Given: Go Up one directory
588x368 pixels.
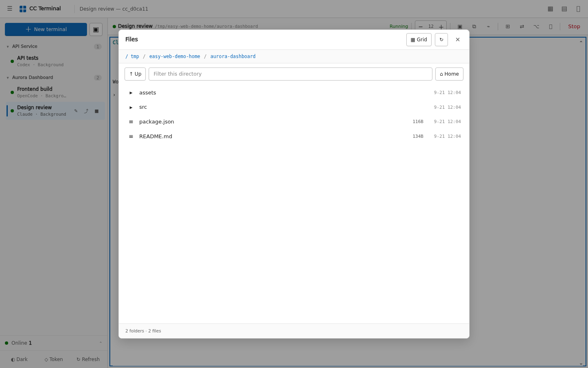Looking at the screenshot, I should (135, 74).
